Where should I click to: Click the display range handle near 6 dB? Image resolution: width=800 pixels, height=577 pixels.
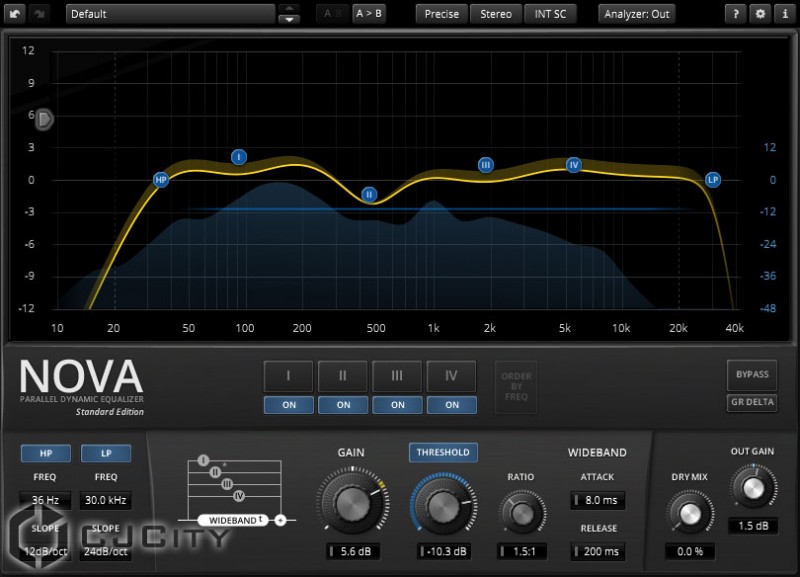click(44, 119)
